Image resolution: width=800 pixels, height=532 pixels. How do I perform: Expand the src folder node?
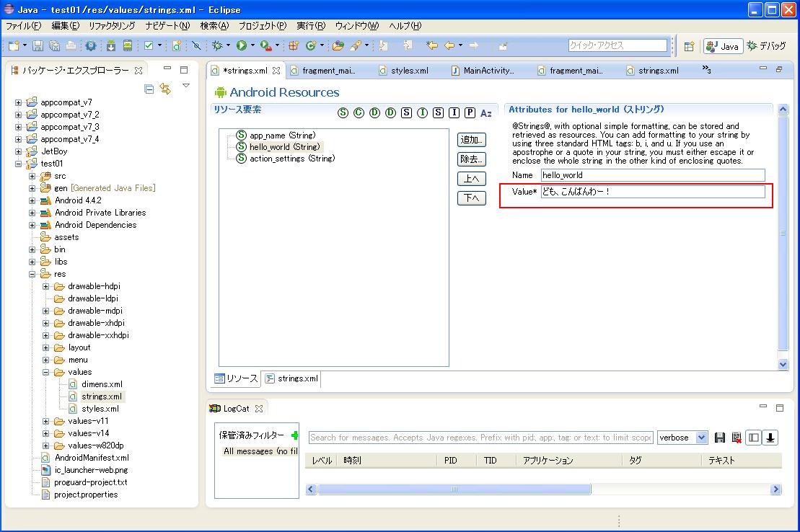tap(32, 176)
